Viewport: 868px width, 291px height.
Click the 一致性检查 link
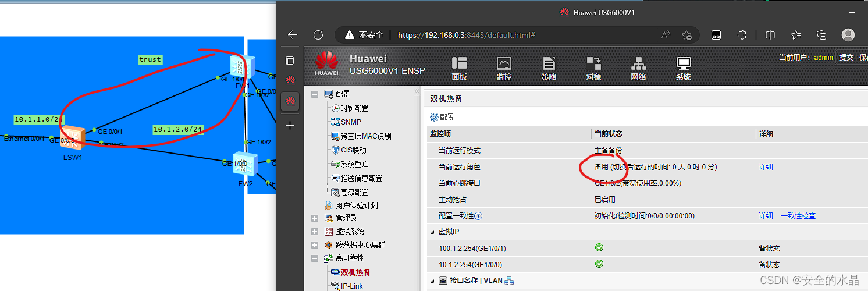tap(798, 216)
